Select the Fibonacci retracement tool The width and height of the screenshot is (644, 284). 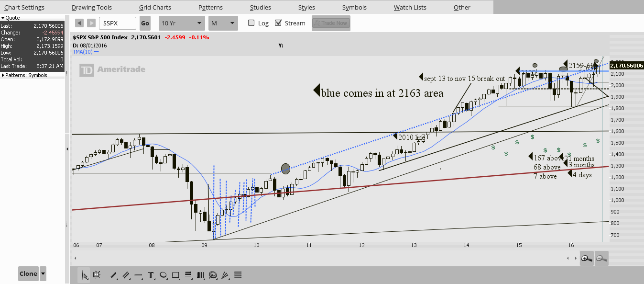click(188, 275)
